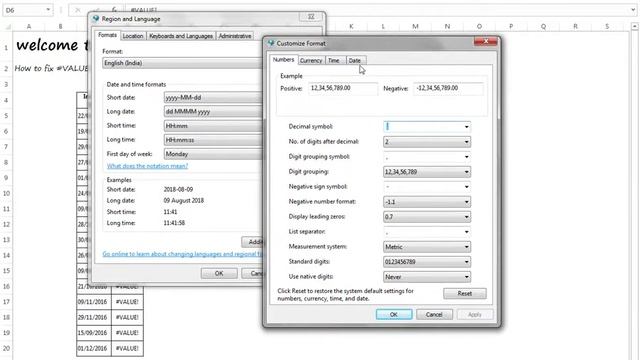Open the List separator dropdown

467,232
